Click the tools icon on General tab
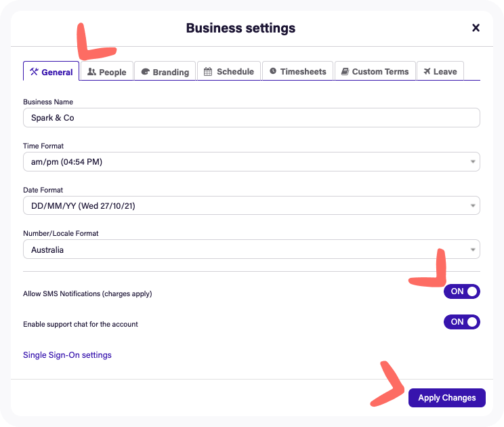The image size is (504, 427). point(34,71)
